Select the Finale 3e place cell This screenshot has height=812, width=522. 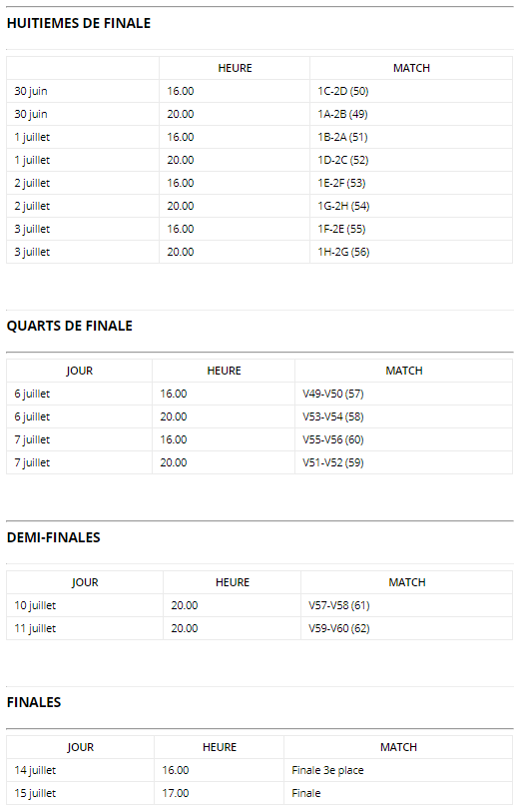(x=398, y=770)
